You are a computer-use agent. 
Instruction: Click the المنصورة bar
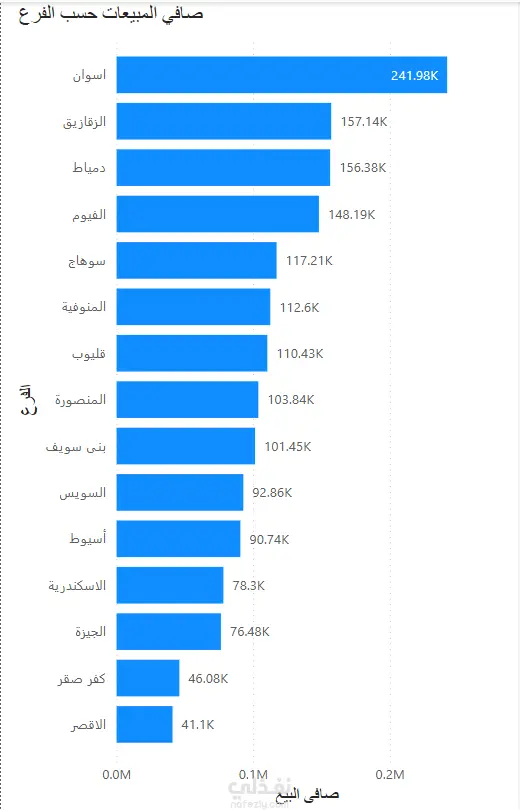[187, 399]
